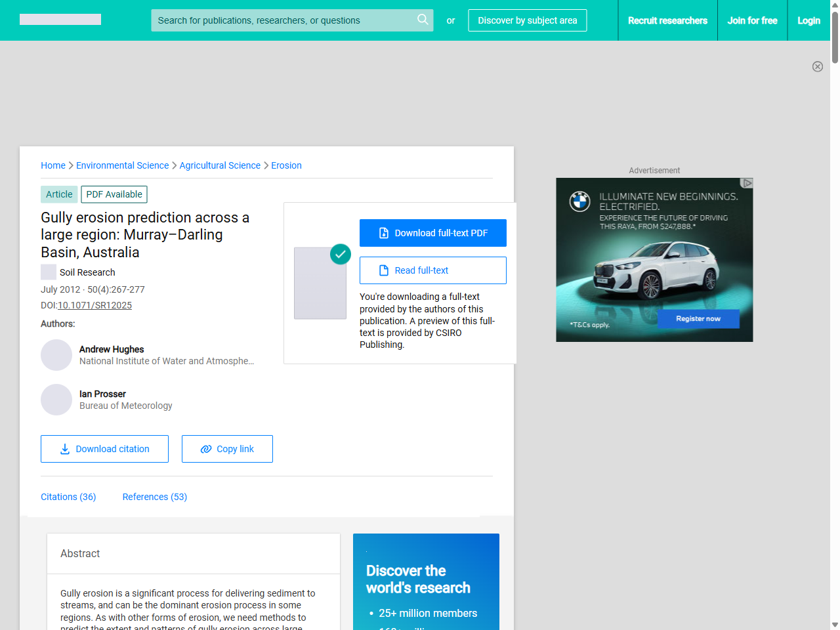Go to Environmental Science breadcrumb
840x630 pixels.
tap(123, 165)
